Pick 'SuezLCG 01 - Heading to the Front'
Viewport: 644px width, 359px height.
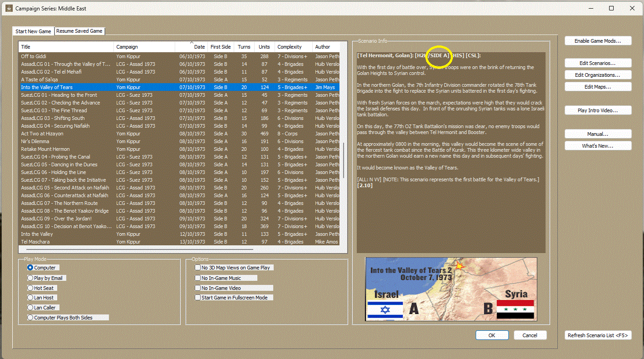(x=179, y=95)
